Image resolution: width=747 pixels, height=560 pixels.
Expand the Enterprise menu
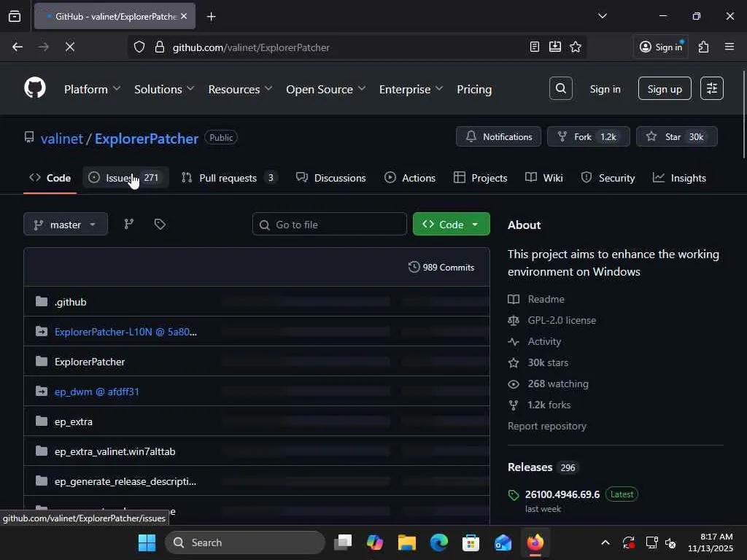(411, 89)
